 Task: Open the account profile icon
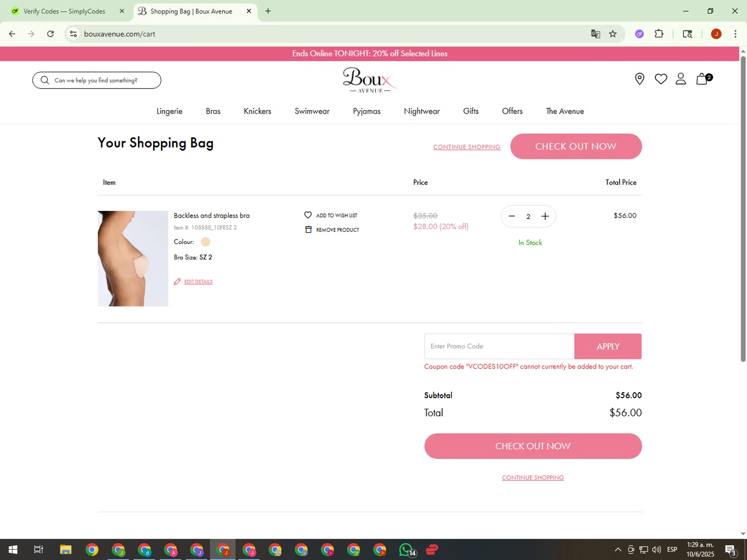(x=681, y=79)
